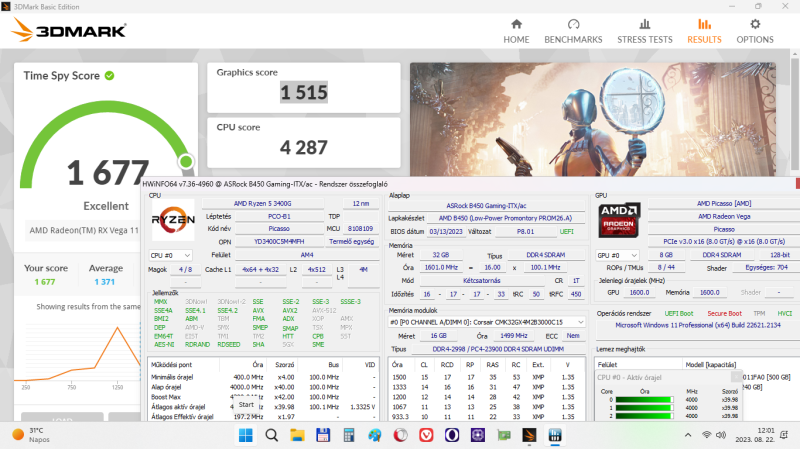Click the UEFI Boot indicator
The width and height of the screenshot is (800, 449).
[679, 313]
